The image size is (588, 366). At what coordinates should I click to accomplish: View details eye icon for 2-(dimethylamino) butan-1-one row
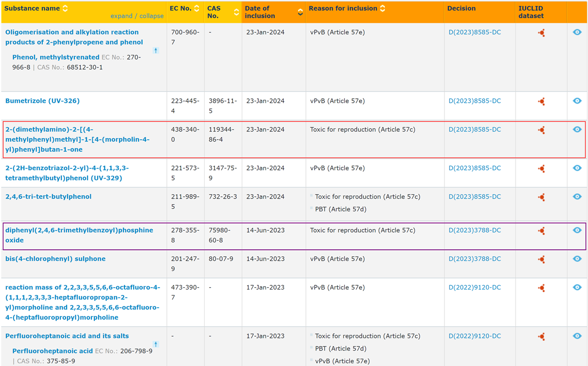point(577,129)
